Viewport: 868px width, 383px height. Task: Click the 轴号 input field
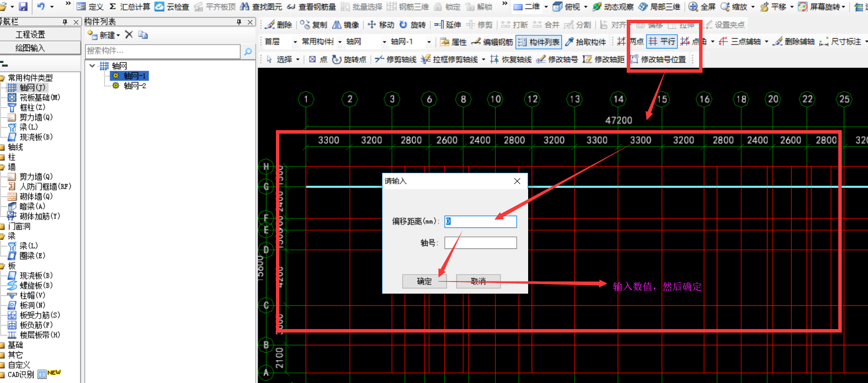click(x=481, y=243)
